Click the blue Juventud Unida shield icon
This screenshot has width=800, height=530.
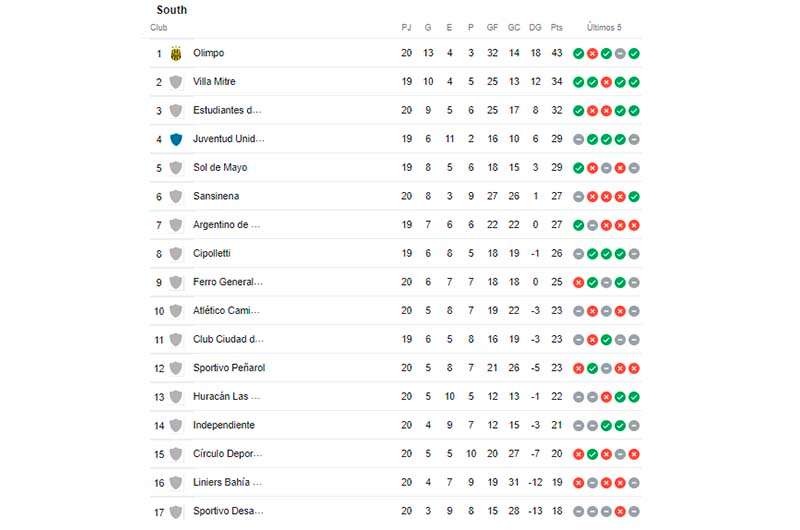(x=176, y=139)
